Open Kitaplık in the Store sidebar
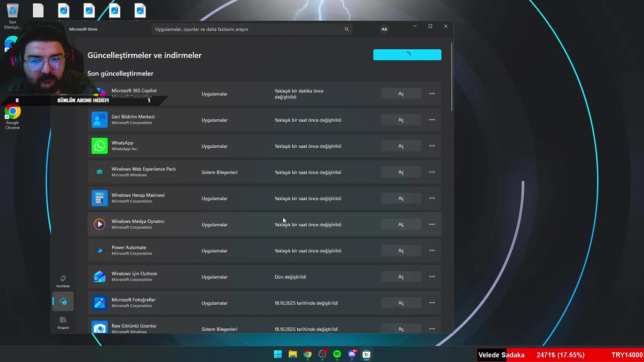Screen dimensions: 644x362 click(x=63, y=323)
